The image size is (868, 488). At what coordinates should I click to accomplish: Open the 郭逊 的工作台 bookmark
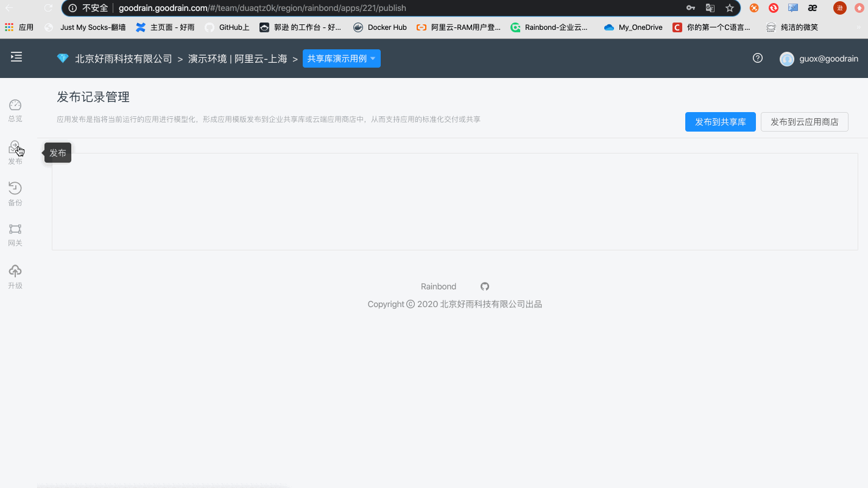(x=301, y=27)
